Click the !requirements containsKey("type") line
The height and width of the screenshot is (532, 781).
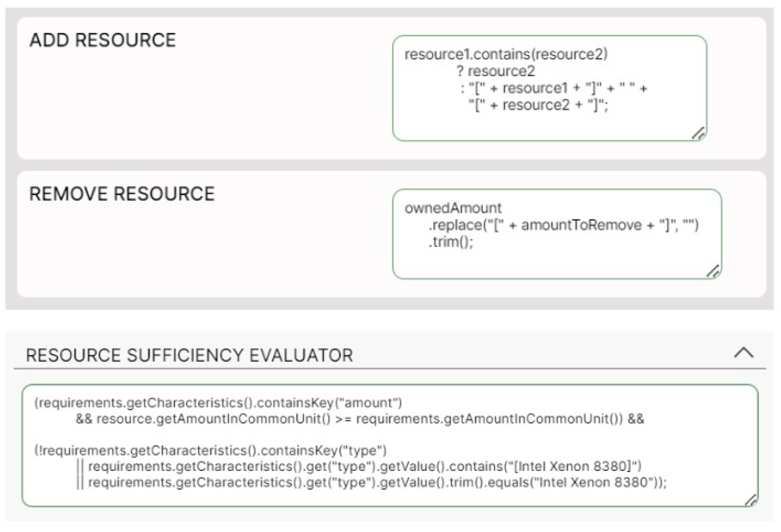click(x=211, y=450)
